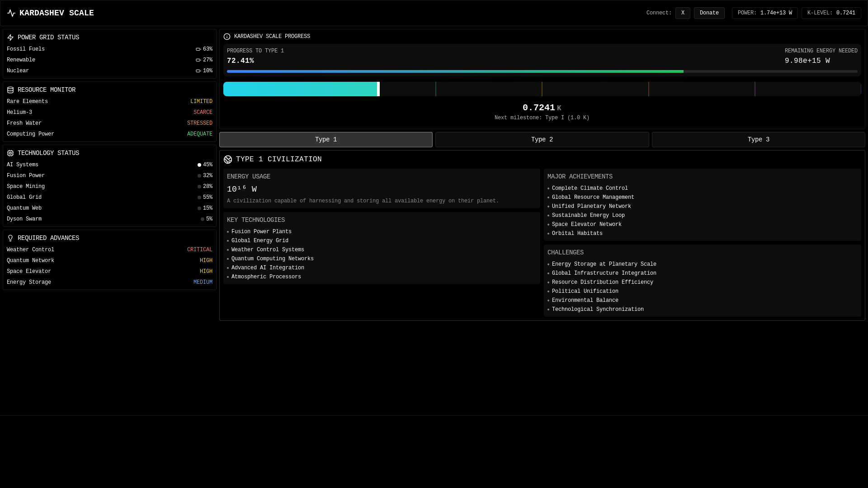Connect via the X button

point(683,13)
